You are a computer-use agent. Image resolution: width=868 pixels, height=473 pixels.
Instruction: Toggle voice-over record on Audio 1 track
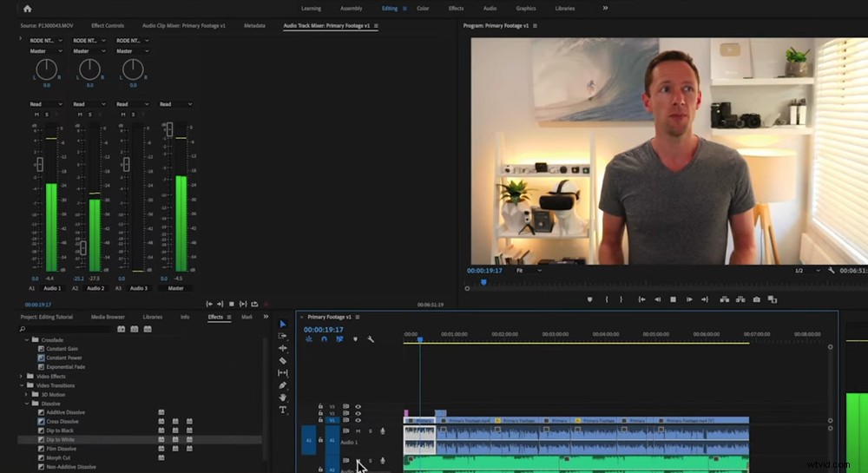[383, 431]
